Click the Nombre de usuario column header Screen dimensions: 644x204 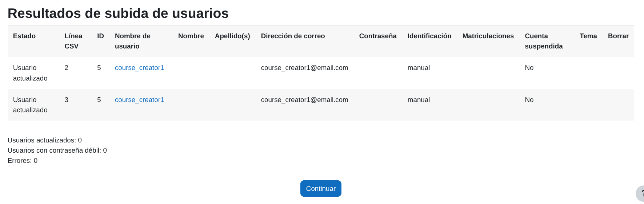tap(132, 41)
